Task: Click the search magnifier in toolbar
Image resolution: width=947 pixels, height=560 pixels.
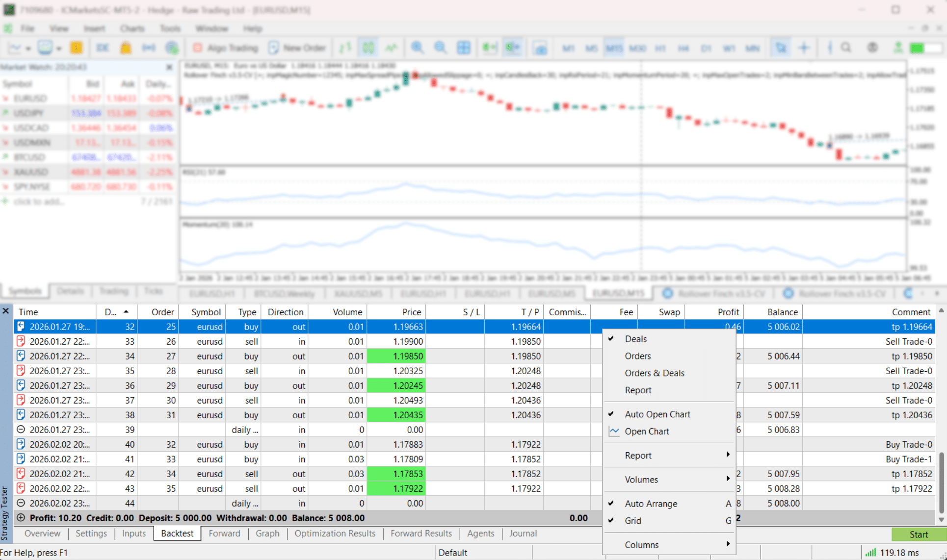Action: (x=846, y=48)
